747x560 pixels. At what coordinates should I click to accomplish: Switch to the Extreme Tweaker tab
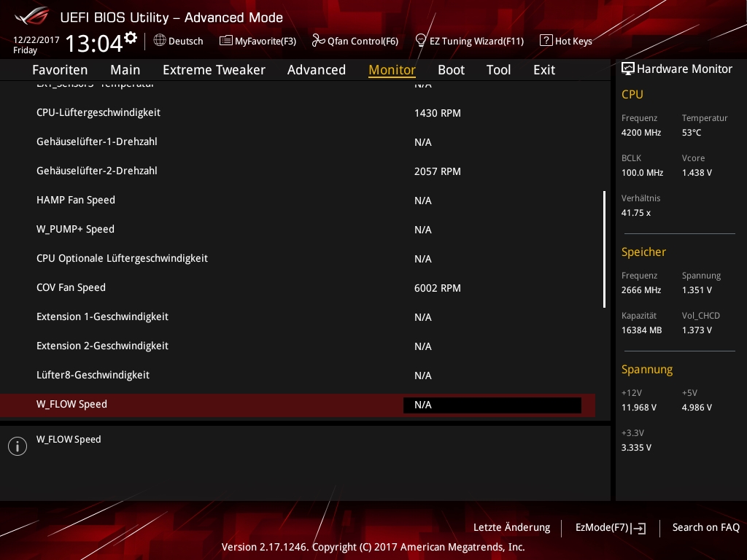click(214, 70)
